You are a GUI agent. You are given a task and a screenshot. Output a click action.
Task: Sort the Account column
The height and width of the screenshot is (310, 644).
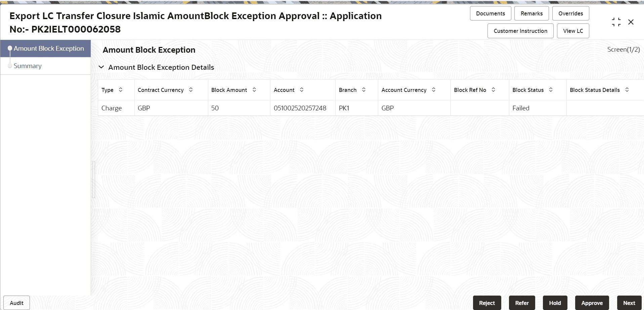point(302,90)
